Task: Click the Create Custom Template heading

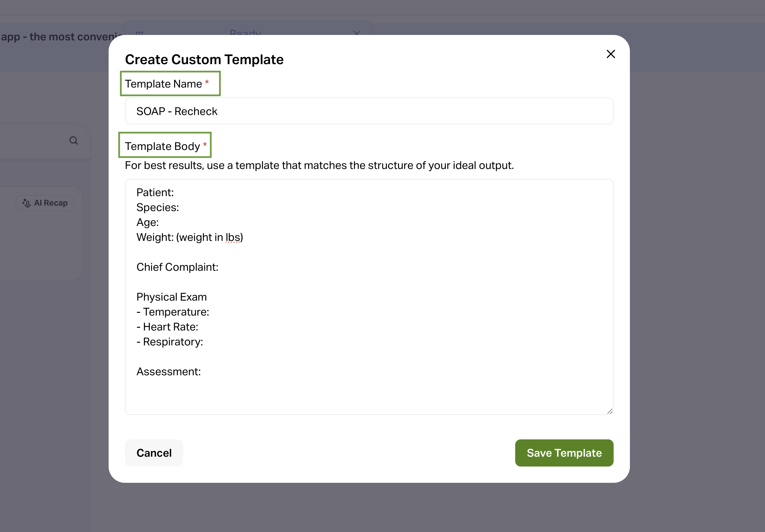Action: point(204,60)
